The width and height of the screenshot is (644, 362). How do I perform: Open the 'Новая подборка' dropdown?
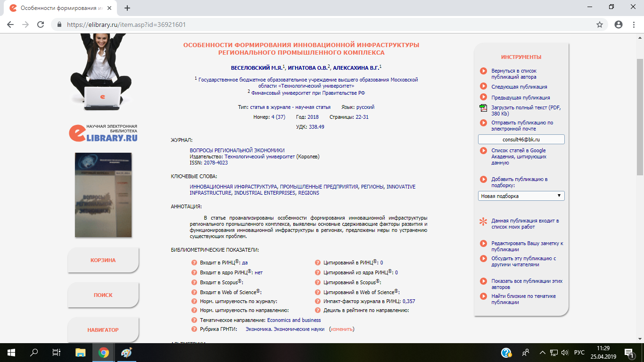(x=521, y=196)
